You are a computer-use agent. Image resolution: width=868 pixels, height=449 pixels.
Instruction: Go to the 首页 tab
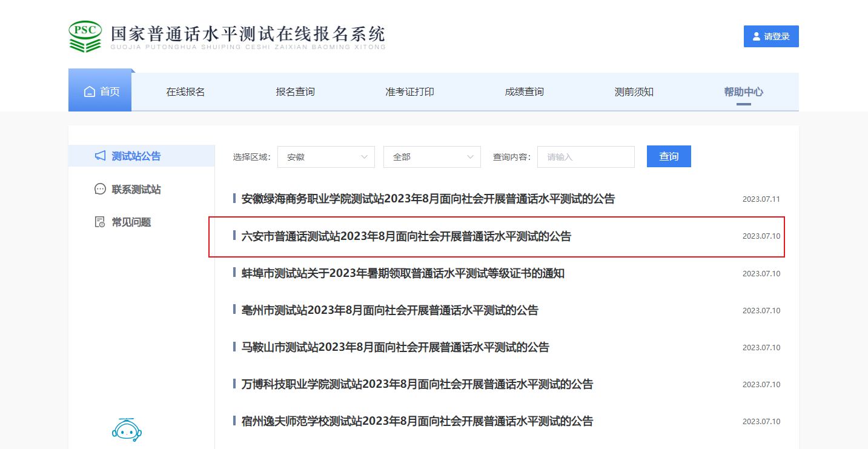click(100, 91)
